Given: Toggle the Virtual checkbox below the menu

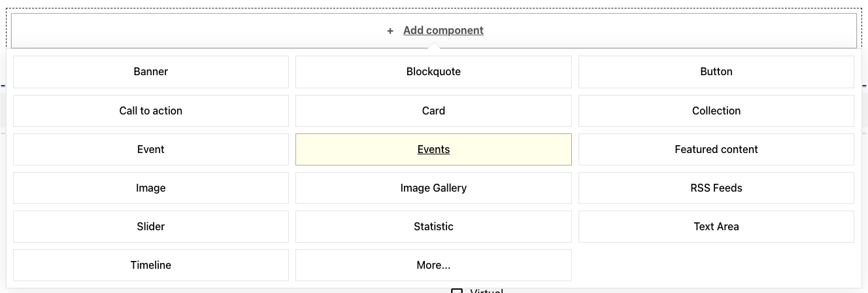Looking at the screenshot, I should (457, 291).
